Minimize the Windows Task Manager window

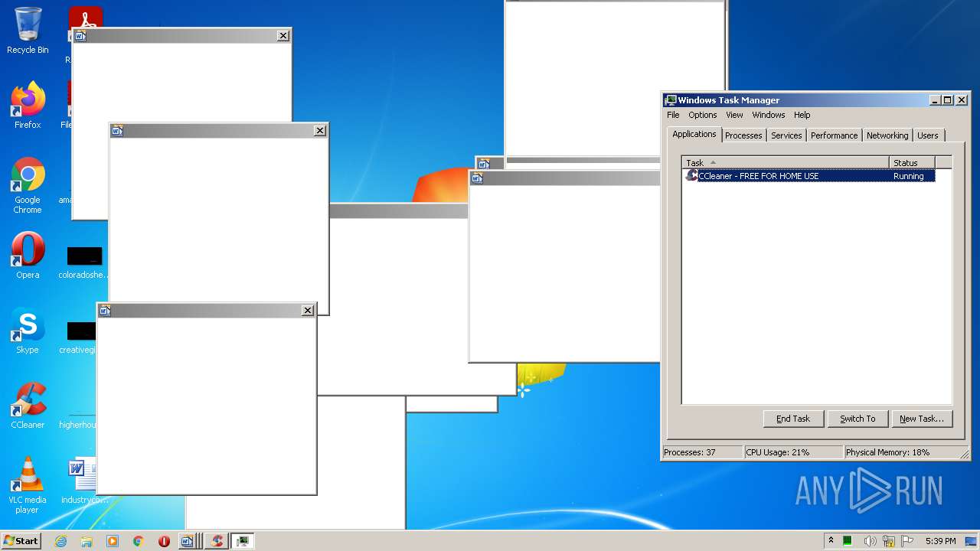935,100
